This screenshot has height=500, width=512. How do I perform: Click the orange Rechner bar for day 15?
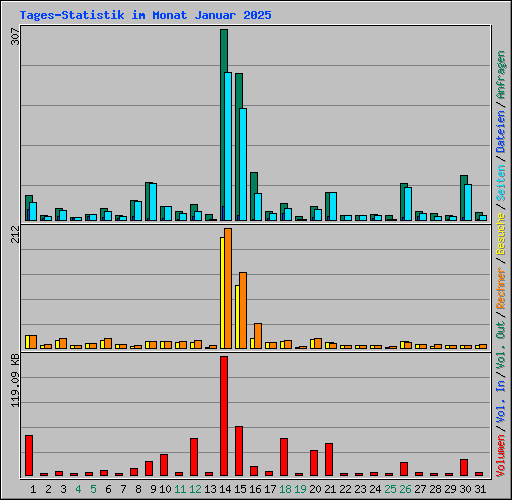click(243, 311)
